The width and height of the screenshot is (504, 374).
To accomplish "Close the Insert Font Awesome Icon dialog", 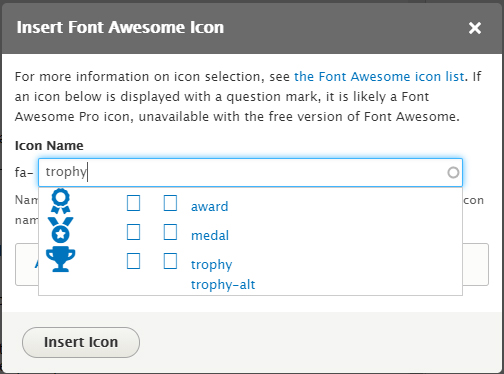I will (475, 28).
